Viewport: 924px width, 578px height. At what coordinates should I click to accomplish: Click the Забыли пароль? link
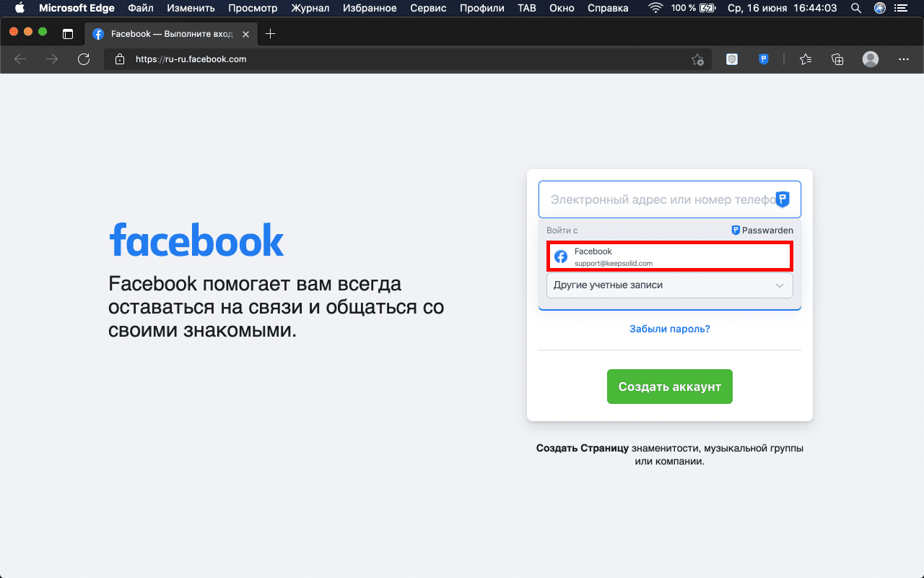click(669, 329)
